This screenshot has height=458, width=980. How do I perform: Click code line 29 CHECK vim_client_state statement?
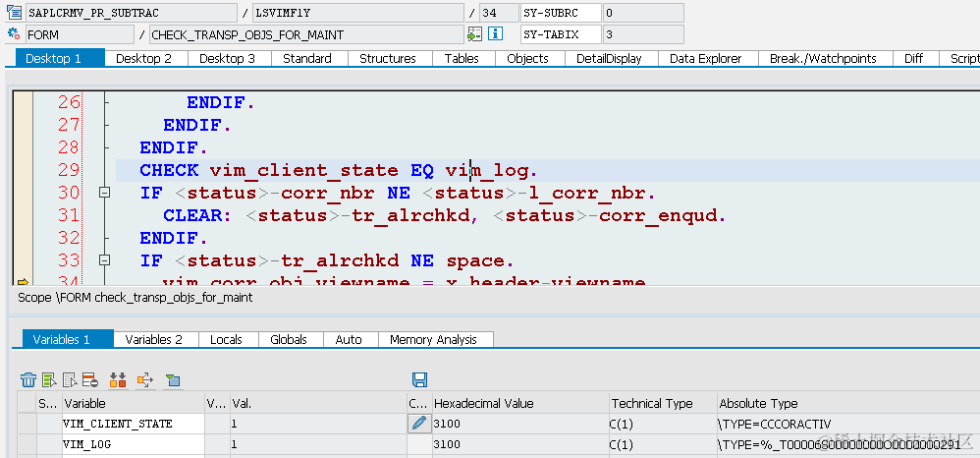coord(338,170)
